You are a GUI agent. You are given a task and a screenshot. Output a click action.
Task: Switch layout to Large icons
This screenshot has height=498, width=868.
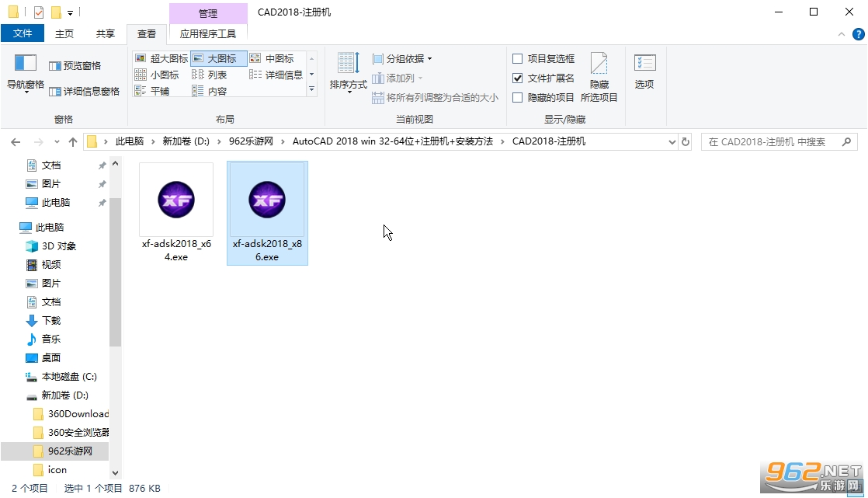pyautogui.click(x=218, y=58)
